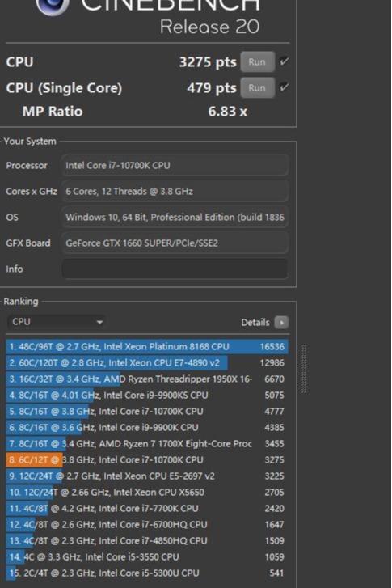392x588 pixels.
Task: Select ranking row 5 8C/16T i7-10700K
Action: click(x=147, y=411)
